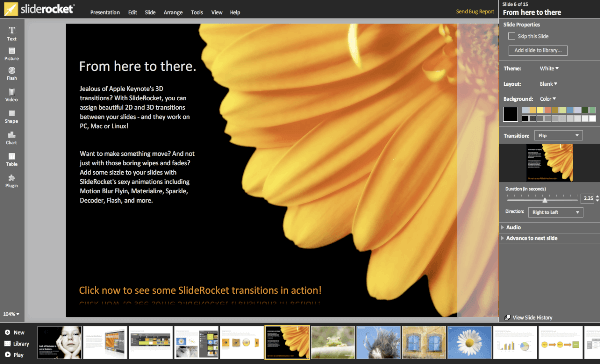The image size is (600, 364).
Task: Select the second slide thumbnail with the orange image
Action: coord(105,342)
